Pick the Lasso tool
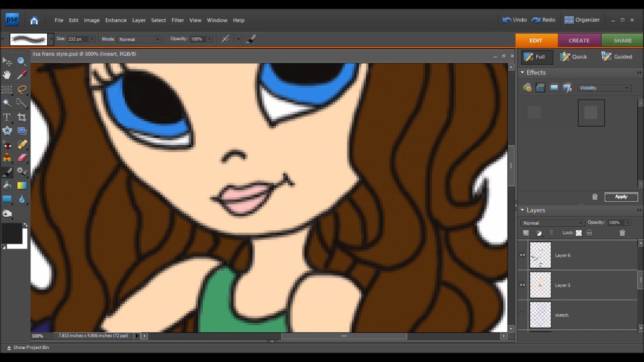Screen dimensions: 644x362 [22, 89]
